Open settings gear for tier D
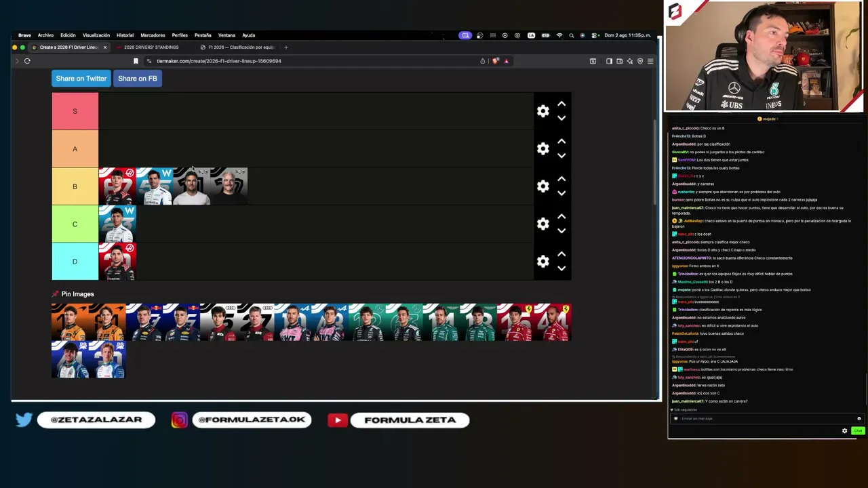Image resolution: width=868 pixels, height=488 pixels. (x=543, y=262)
